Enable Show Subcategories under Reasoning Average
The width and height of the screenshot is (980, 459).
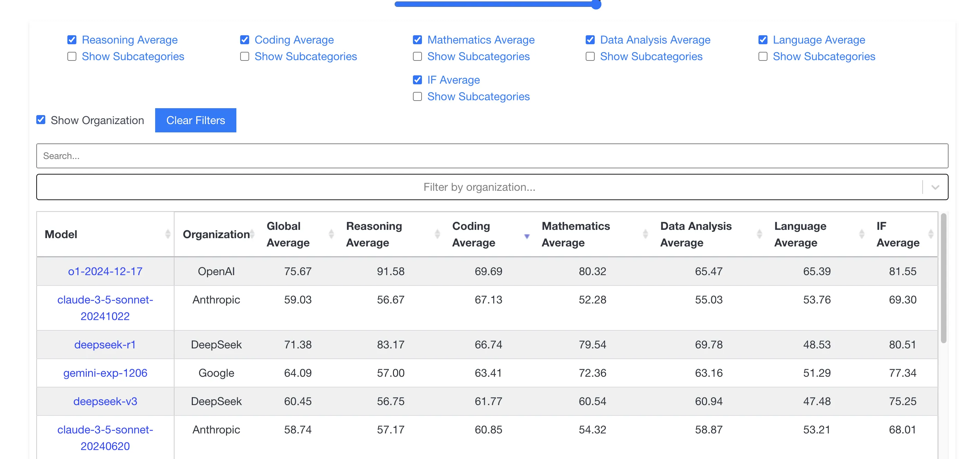72,56
